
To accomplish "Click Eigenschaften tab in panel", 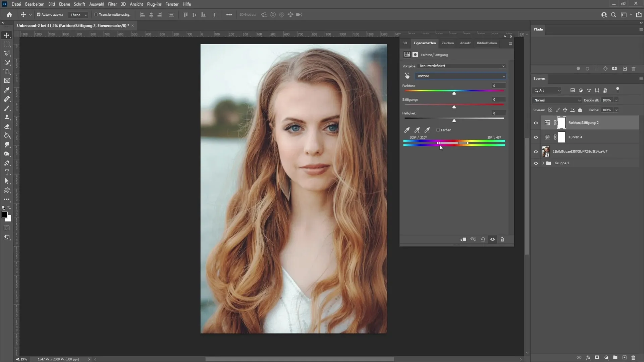I will click(425, 43).
